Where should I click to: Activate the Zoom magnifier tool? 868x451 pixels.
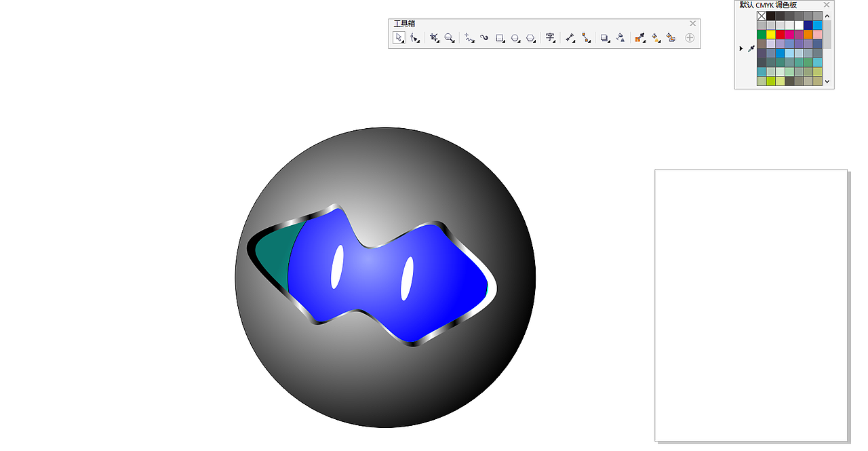click(x=450, y=38)
